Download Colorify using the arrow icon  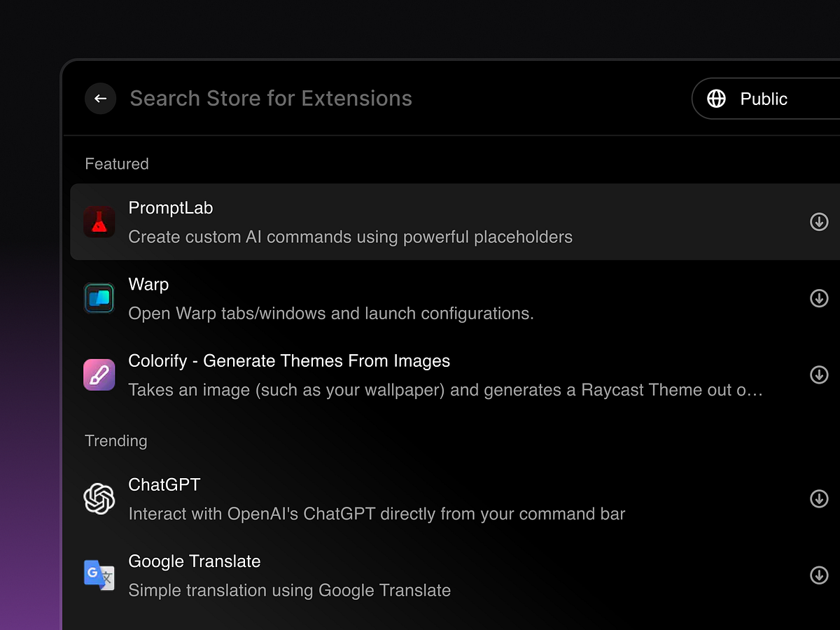819,374
